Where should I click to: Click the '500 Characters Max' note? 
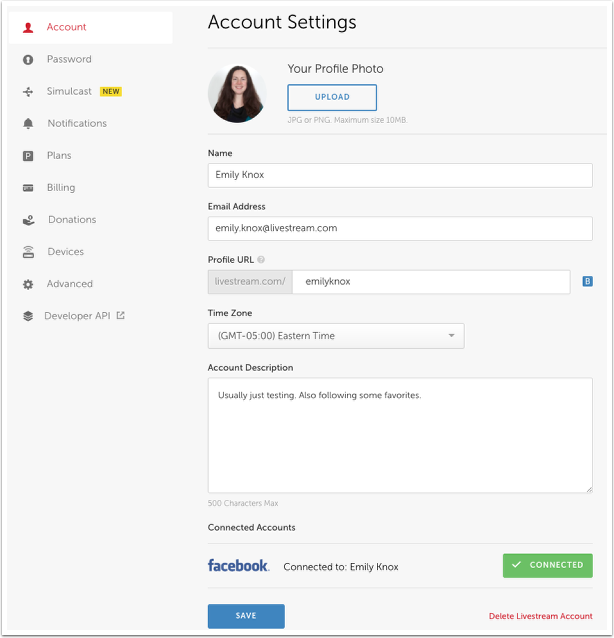[243, 503]
